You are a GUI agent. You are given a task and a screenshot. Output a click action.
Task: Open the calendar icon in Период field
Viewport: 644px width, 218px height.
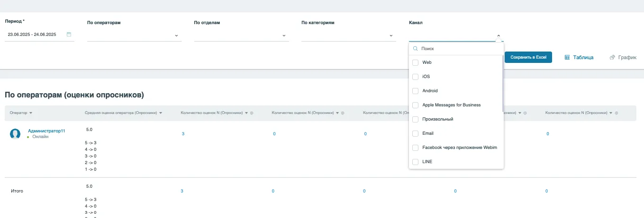tap(69, 35)
